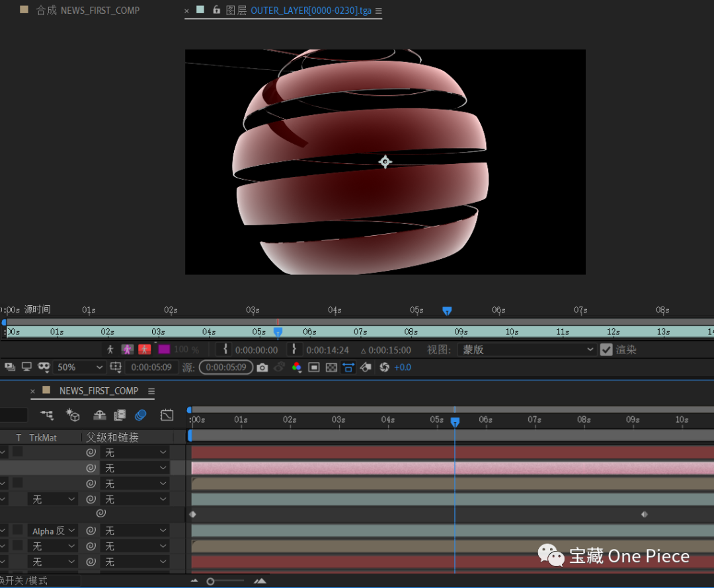The image size is (714, 588).
Task: Click the blue current-time indicator on the timeline
Action: tap(455, 420)
